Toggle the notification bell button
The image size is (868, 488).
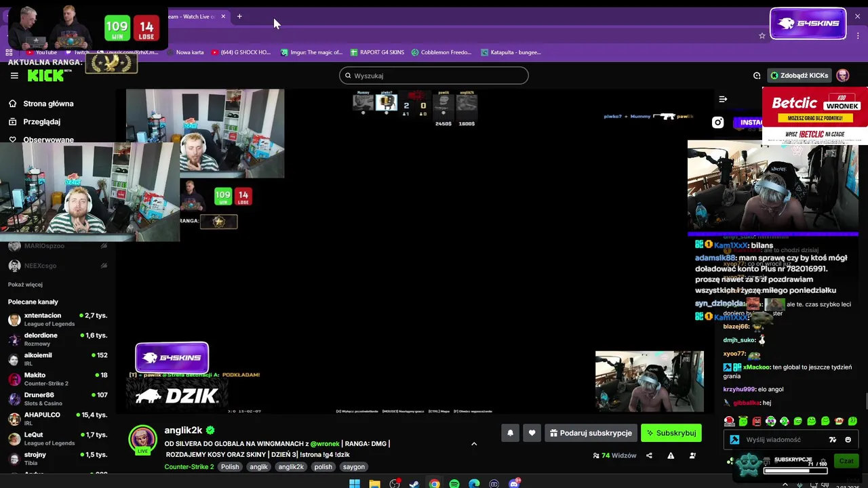(510, 433)
